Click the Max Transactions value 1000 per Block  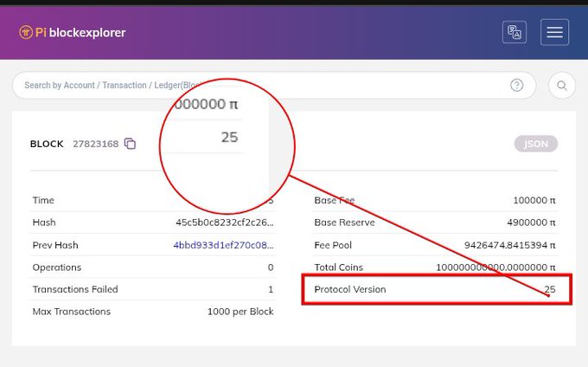[x=240, y=312]
